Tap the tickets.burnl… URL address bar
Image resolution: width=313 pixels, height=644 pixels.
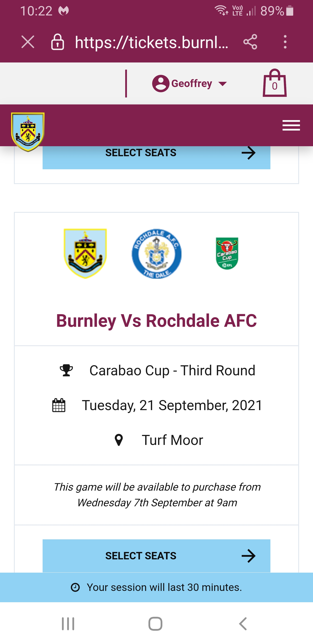tap(152, 42)
